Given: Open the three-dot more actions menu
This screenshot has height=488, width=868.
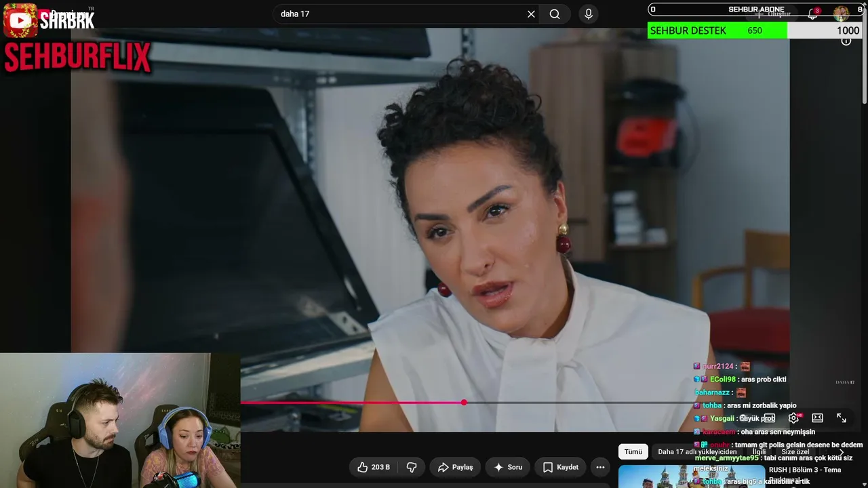Looking at the screenshot, I should pos(600,467).
